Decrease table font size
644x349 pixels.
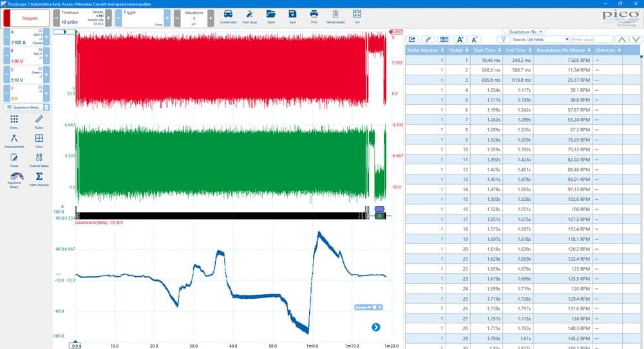[475, 39]
